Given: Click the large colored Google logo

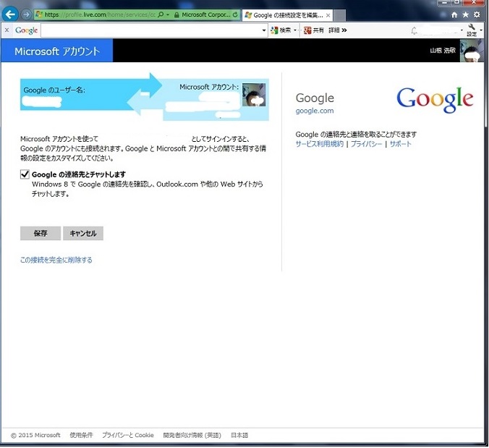Looking at the screenshot, I should click(x=435, y=99).
